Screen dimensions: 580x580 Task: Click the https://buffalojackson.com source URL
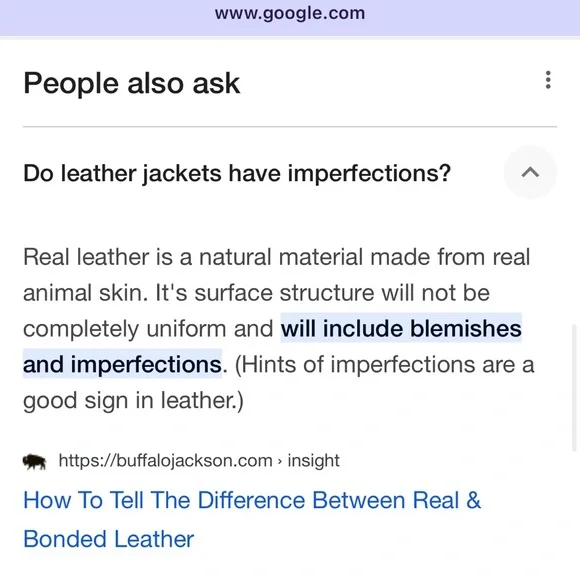[x=165, y=461]
